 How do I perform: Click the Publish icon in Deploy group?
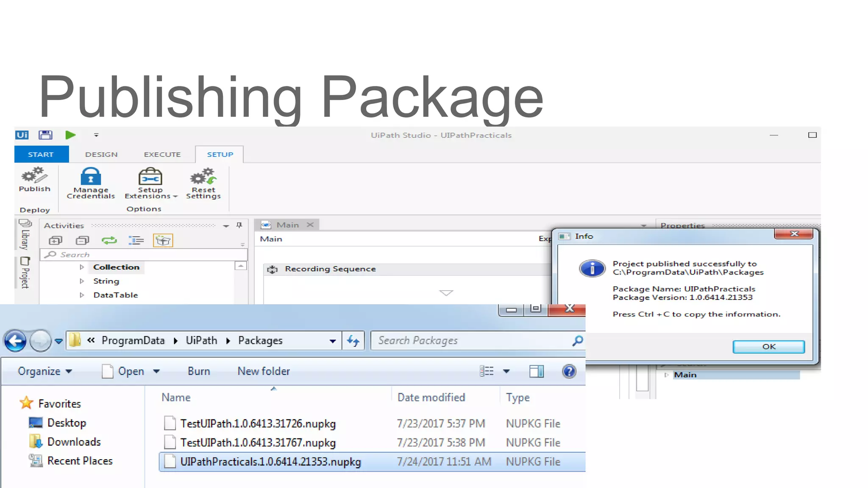34,180
